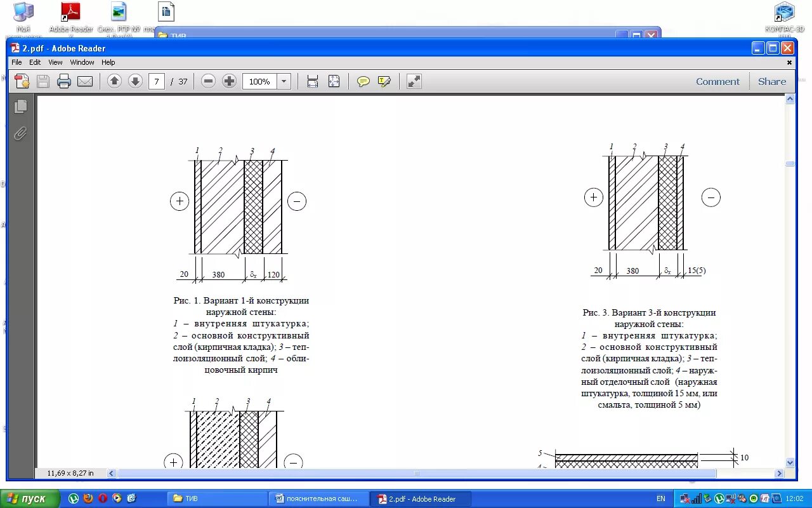812x508 pixels.
Task: Click the horizontal scrollbar thumb
Action: pyautogui.click(x=417, y=473)
